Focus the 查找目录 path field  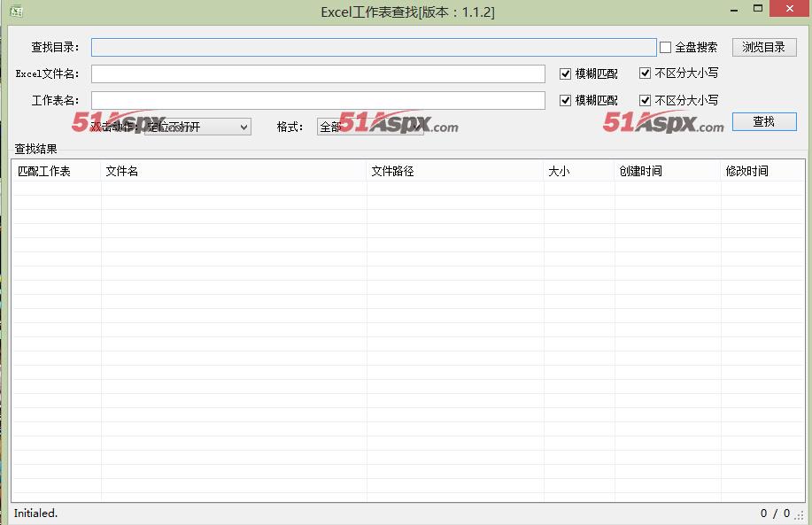pyautogui.click(x=373, y=48)
